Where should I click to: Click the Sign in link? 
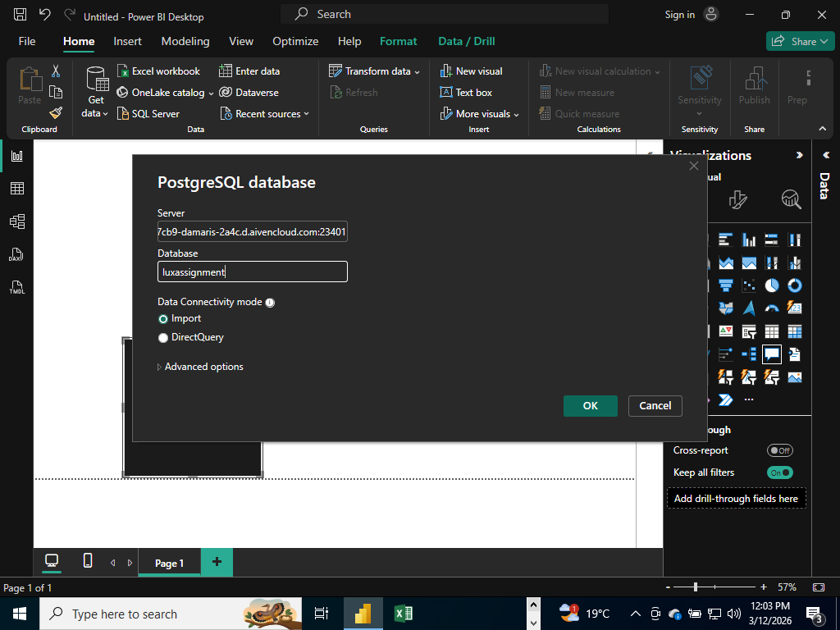click(680, 15)
